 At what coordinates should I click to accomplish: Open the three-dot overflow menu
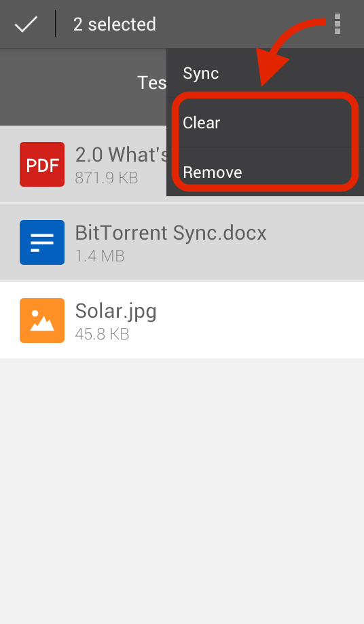pos(338,24)
